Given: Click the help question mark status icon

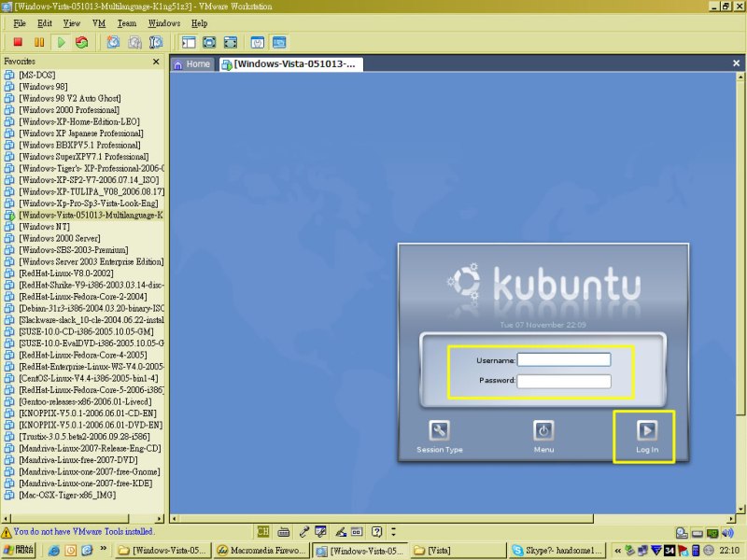Looking at the screenshot, I should [x=377, y=531].
